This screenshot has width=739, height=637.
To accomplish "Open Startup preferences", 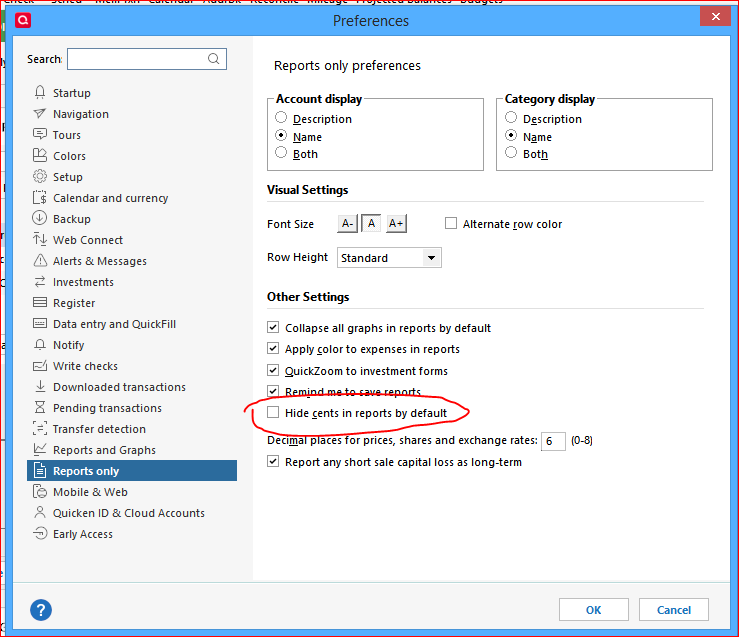I will click(x=72, y=93).
